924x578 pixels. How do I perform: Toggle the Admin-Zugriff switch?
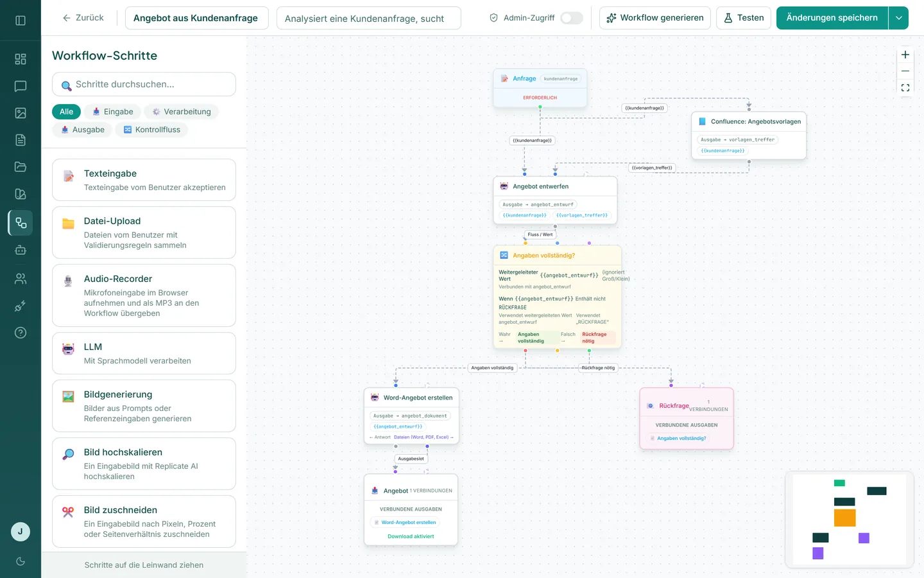click(571, 18)
